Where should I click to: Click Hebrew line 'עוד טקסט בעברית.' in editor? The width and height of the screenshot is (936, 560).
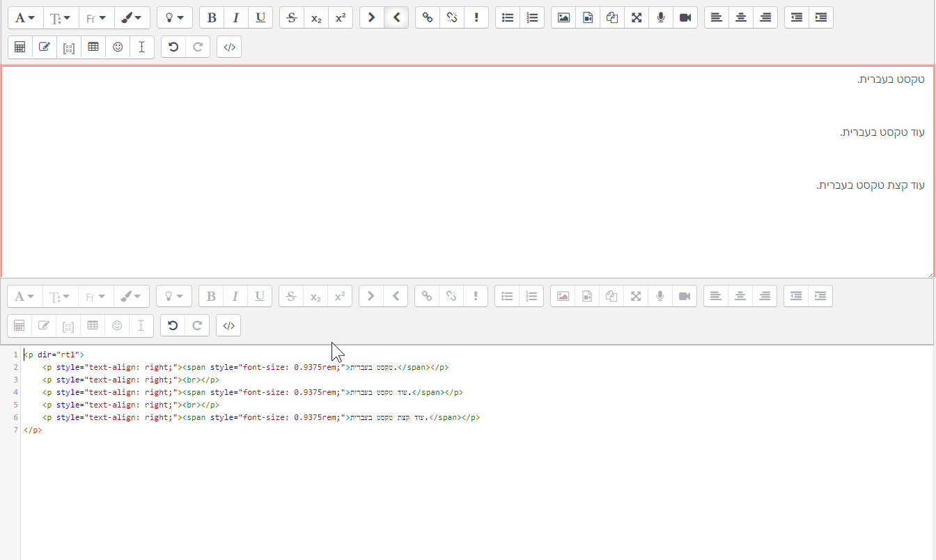click(x=882, y=132)
